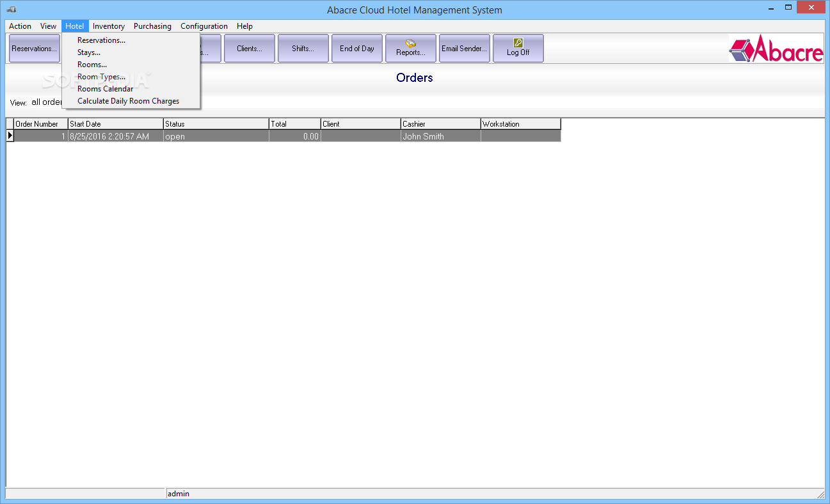This screenshot has width=830, height=504.
Task: Open Reports from the toolbar
Action: [x=411, y=49]
